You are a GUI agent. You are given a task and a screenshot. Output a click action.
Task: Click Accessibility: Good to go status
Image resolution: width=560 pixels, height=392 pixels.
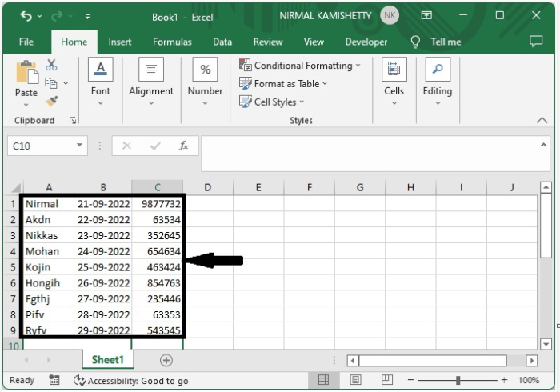131,381
